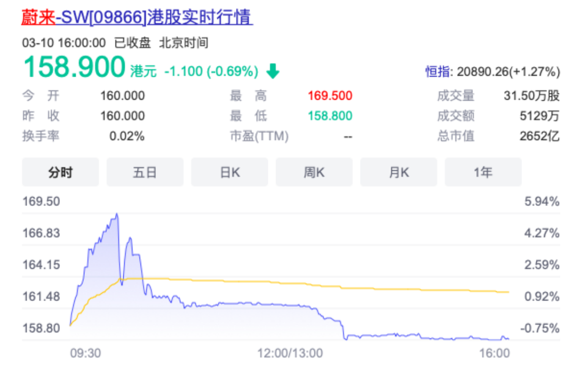
Task: Click the 恒指 value 20890.26(+1.27%)
Action: [509, 72]
